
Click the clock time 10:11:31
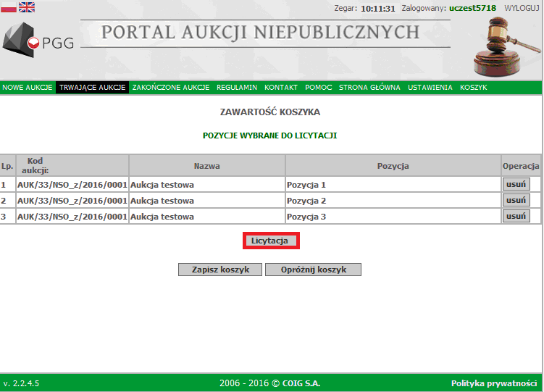(x=378, y=9)
